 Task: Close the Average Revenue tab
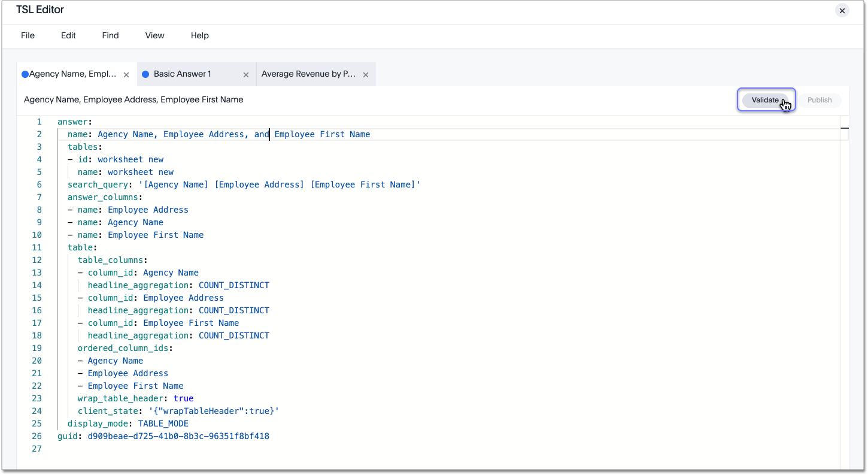click(365, 75)
